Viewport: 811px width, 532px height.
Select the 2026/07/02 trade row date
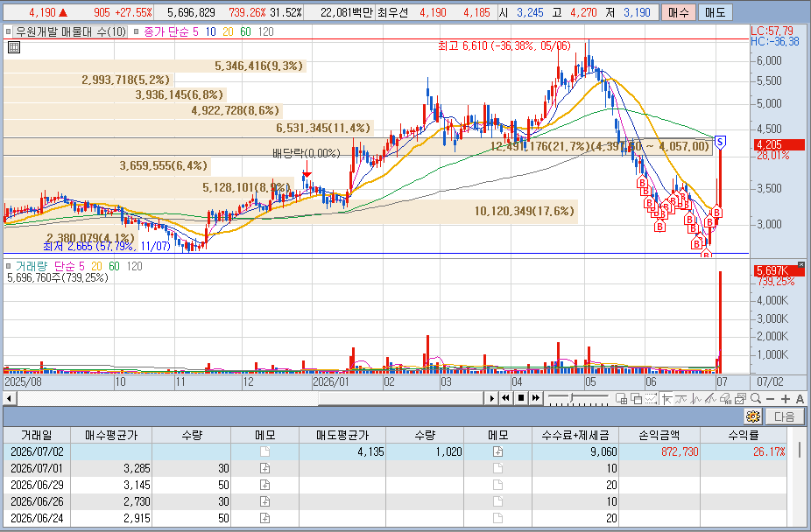[37, 451]
